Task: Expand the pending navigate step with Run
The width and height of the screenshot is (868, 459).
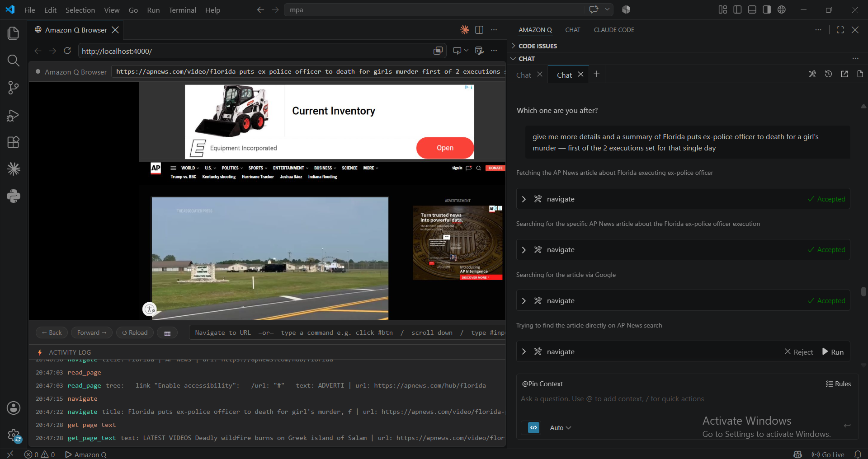Action: pyautogui.click(x=524, y=351)
